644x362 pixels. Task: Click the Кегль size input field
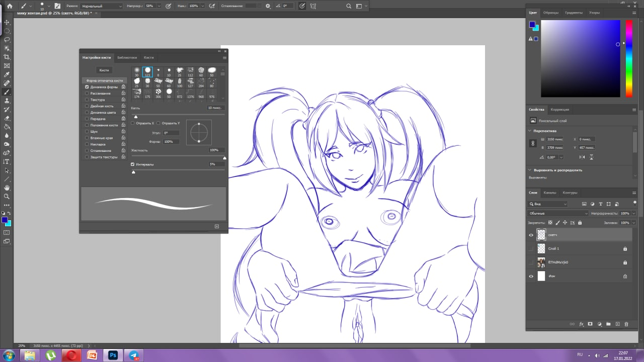(x=216, y=108)
